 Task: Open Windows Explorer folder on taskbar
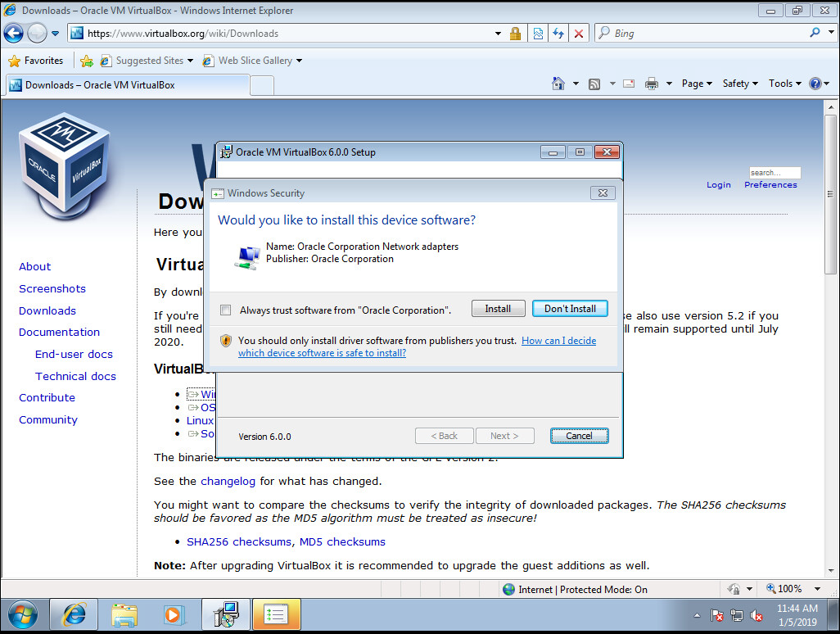pyautogui.click(x=124, y=614)
